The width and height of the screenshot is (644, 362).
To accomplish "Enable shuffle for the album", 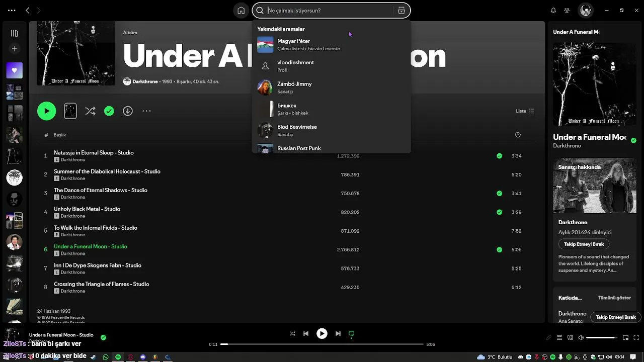I will pyautogui.click(x=90, y=111).
